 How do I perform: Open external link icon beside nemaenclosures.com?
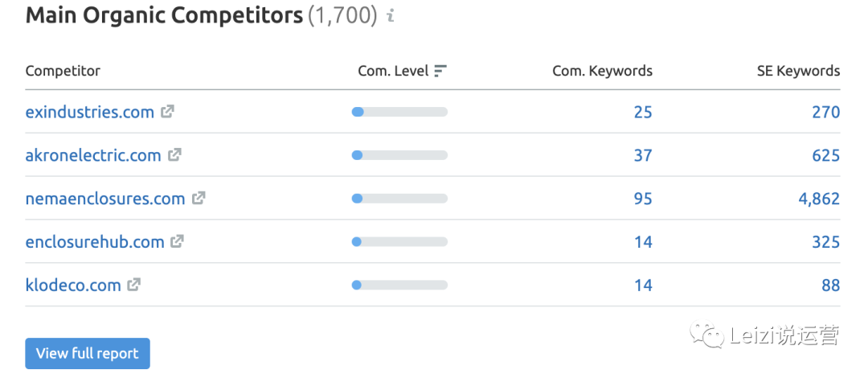click(x=199, y=198)
